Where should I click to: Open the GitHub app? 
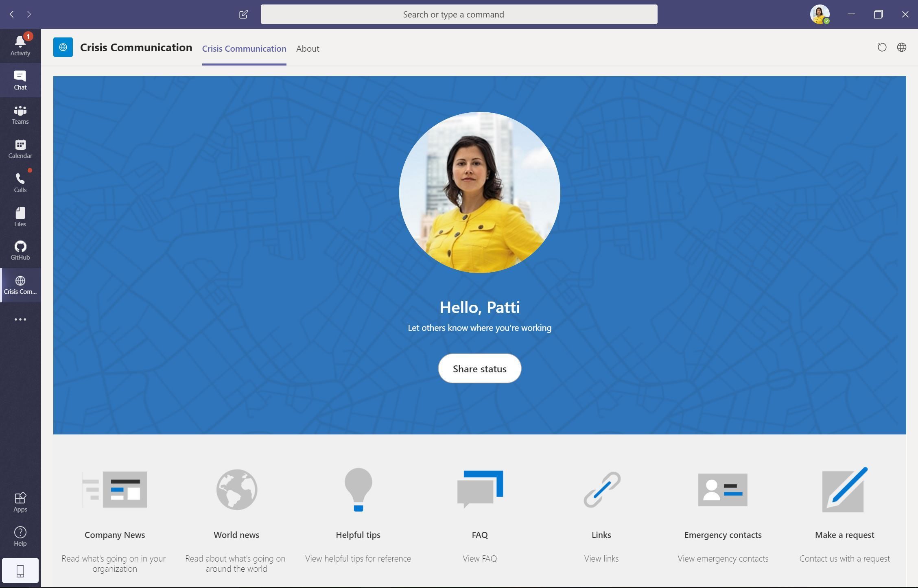(20, 251)
